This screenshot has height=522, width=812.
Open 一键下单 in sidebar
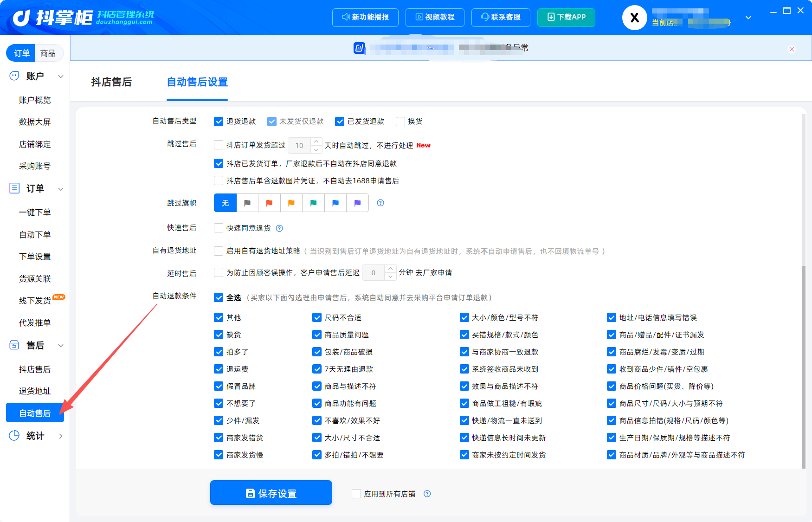(x=35, y=213)
